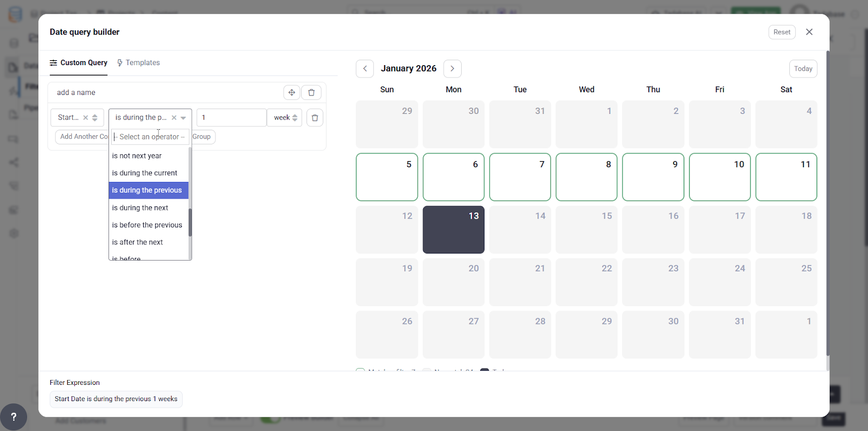Go to previous month in calendar
Viewport: 868px width, 431px height.
click(365, 69)
